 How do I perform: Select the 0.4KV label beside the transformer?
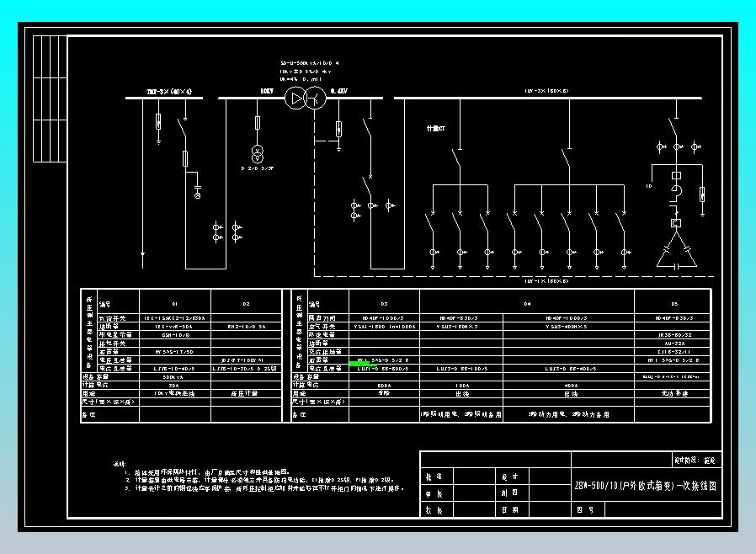pyautogui.click(x=339, y=91)
